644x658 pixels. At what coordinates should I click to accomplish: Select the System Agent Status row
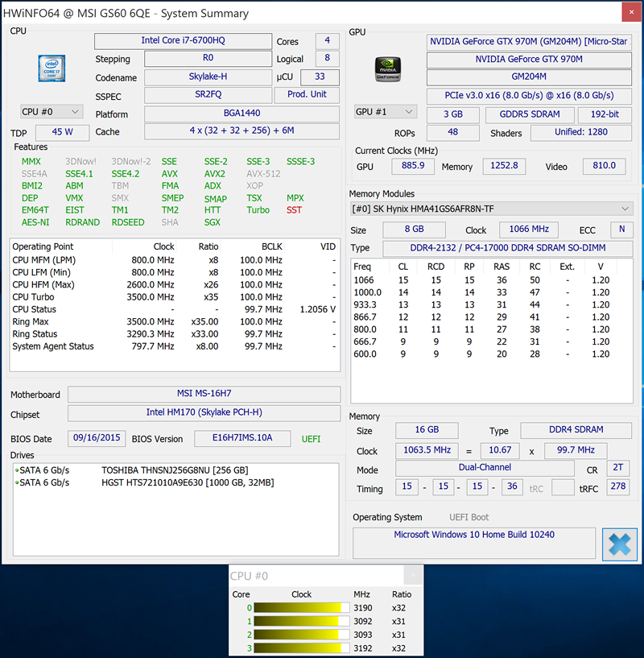[x=174, y=346]
